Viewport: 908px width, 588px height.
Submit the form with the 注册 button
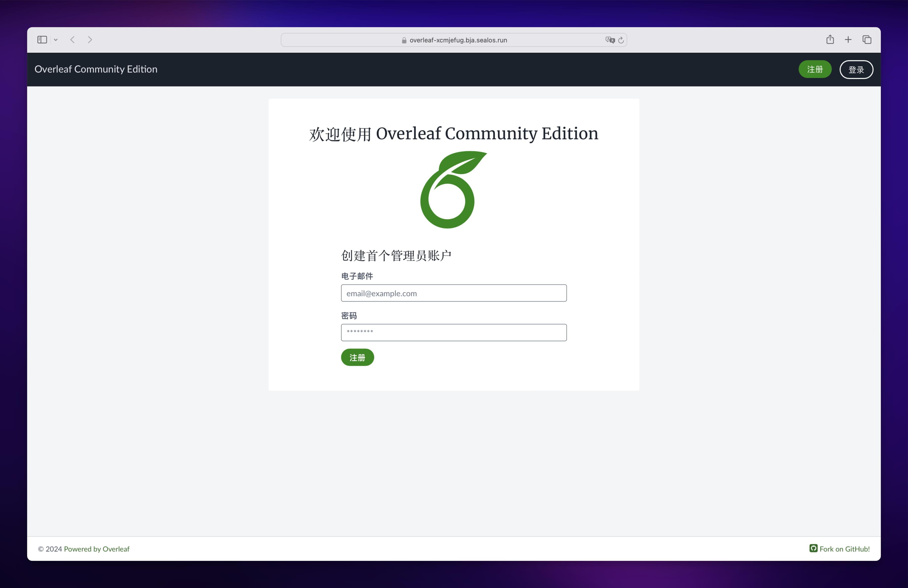tap(357, 358)
